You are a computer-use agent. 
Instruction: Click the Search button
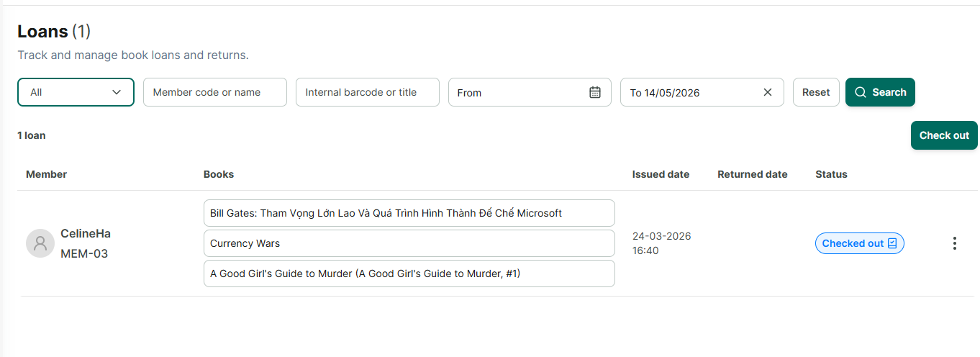point(880,92)
